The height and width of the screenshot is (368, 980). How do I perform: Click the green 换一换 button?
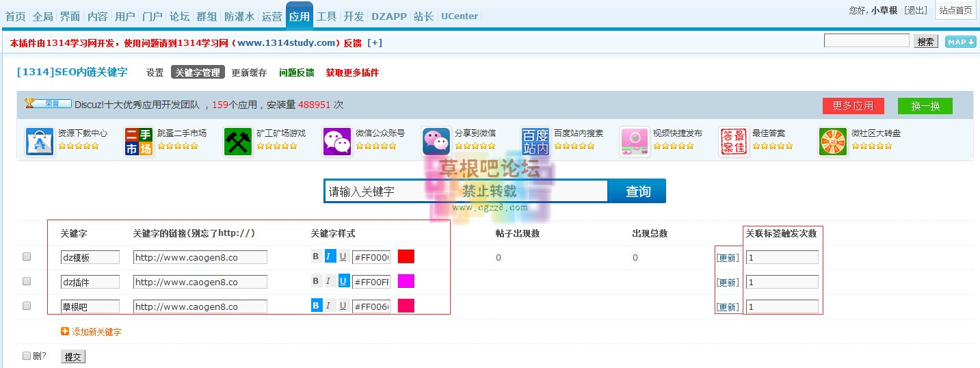point(925,106)
